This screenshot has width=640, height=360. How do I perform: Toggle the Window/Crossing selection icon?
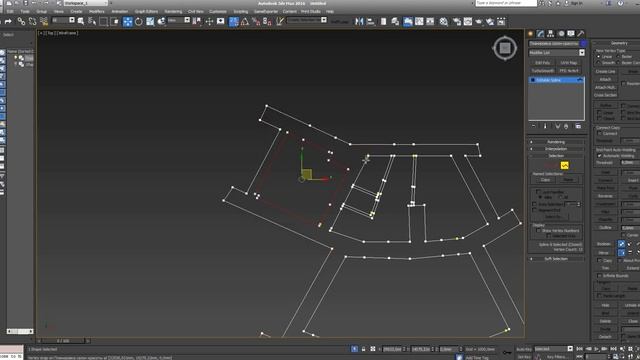(115, 21)
